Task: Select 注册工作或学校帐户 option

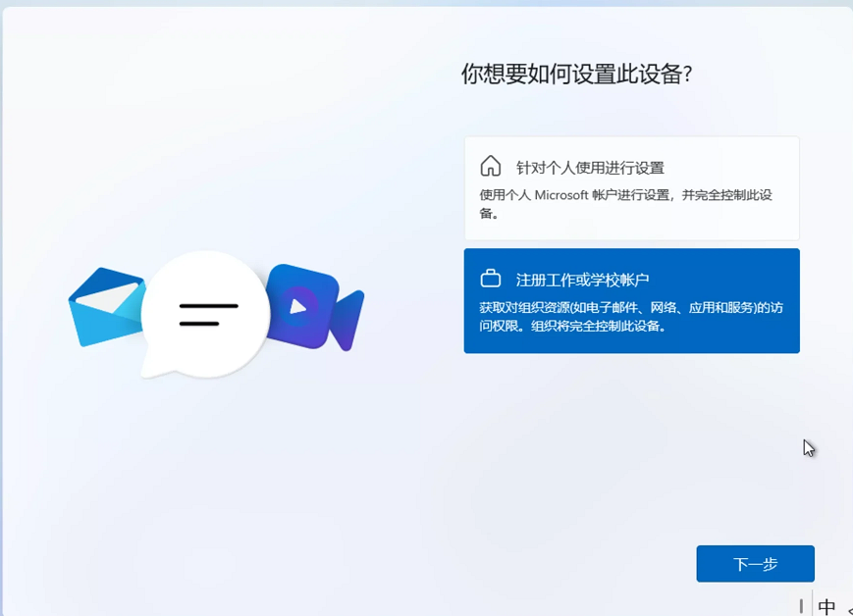Action: click(582, 280)
